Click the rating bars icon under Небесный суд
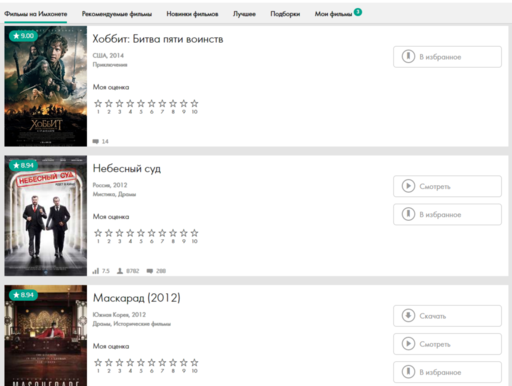This screenshot has width=512, height=386. (96, 271)
